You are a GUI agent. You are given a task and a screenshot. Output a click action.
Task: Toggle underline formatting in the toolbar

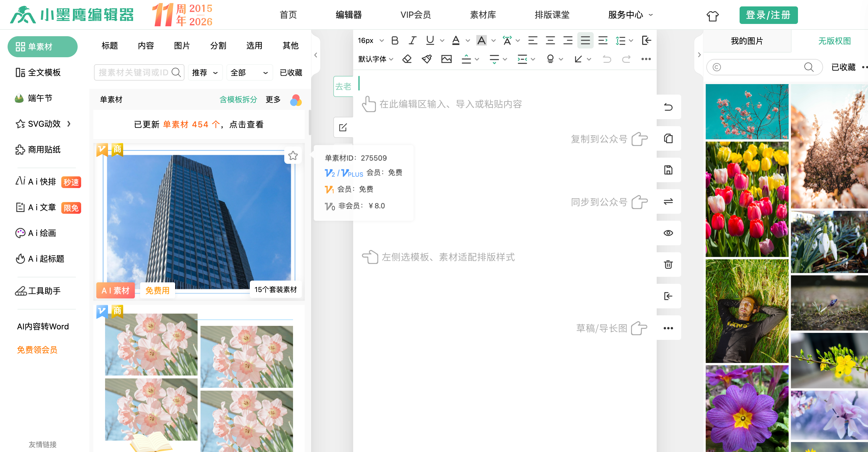pyautogui.click(x=430, y=41)
